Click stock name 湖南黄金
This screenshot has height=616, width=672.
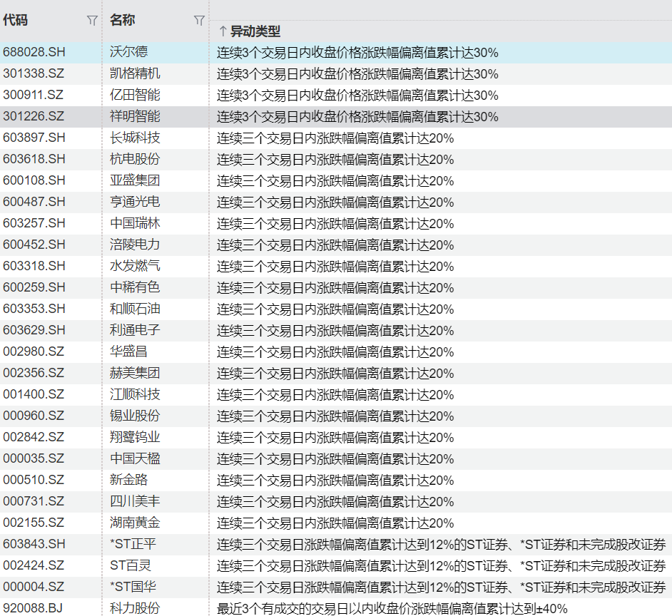point(135,523)
